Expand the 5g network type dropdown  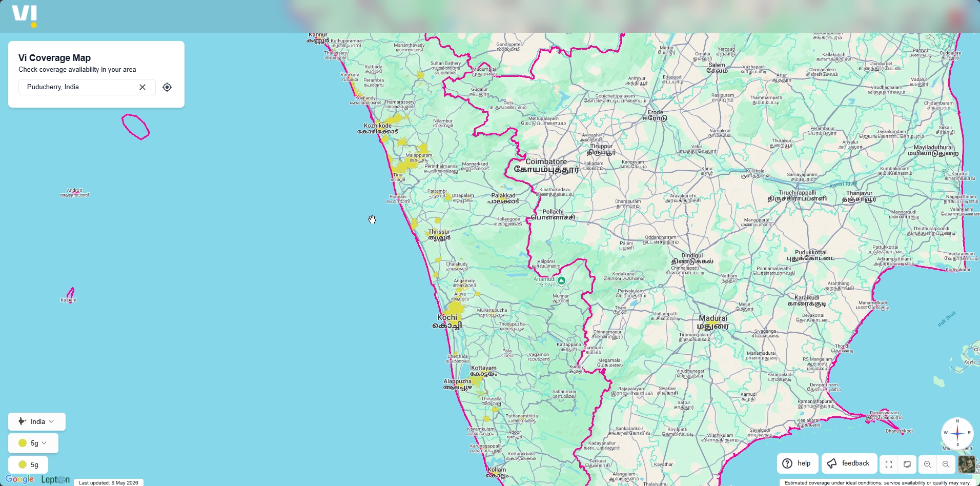coord(33,443)
